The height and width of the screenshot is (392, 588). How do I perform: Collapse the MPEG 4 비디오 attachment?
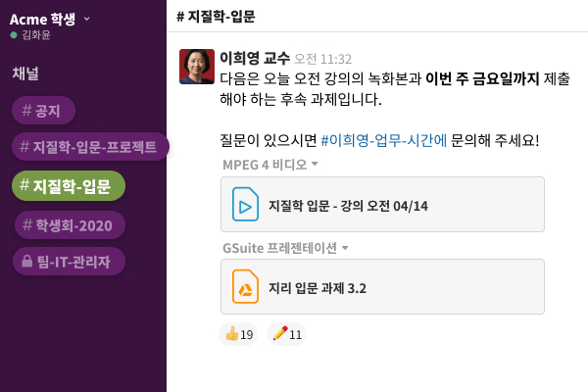click(315, 165)
